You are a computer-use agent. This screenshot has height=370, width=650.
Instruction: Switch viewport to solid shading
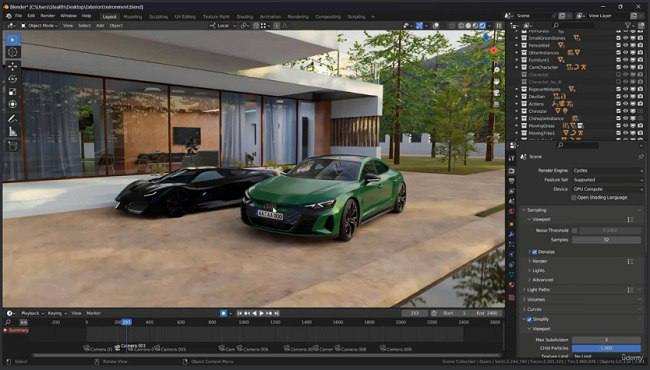[468, 26]
